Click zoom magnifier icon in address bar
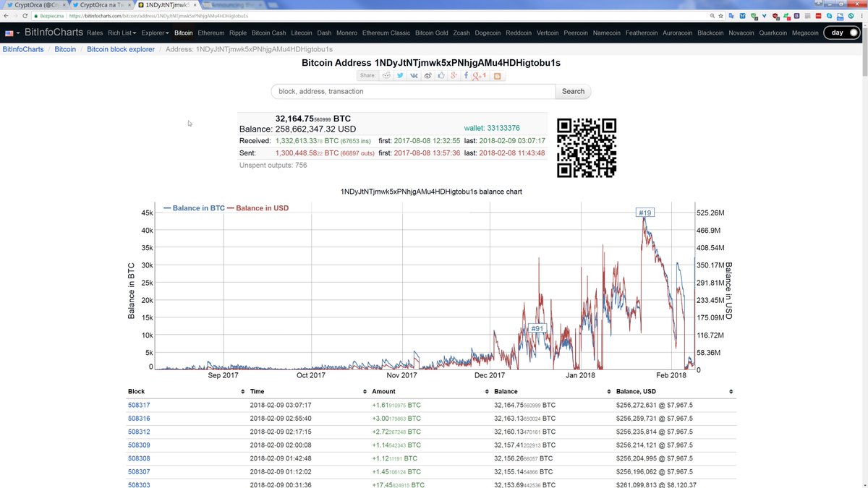The height and width of the screenshot is (488, 868). coord(712,15)
